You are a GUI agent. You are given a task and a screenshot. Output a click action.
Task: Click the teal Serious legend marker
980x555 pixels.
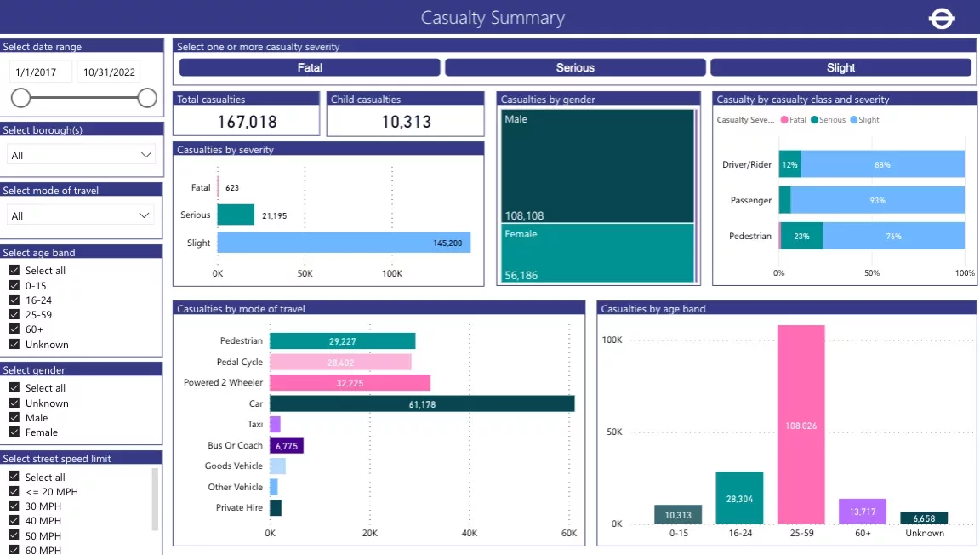814,120
